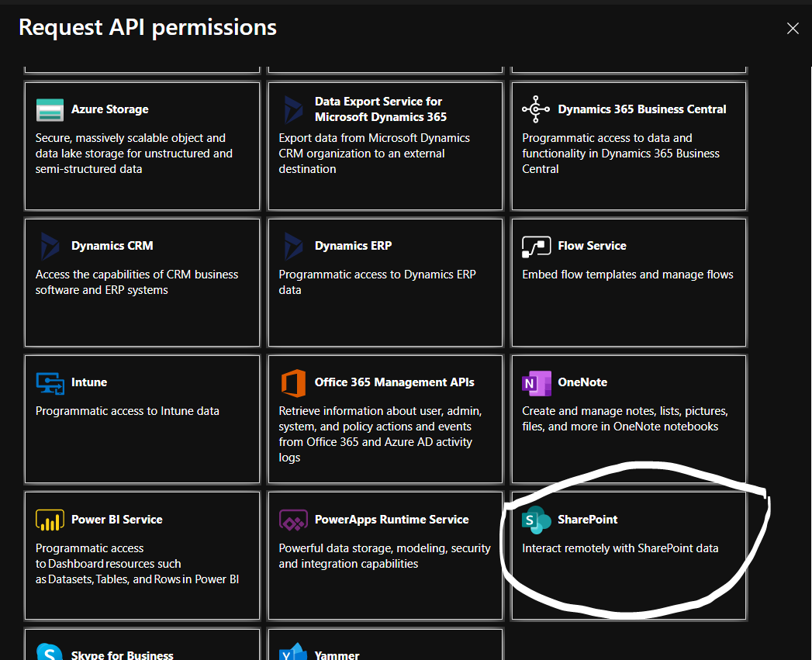This screenshot has width=812, height=660.
Task: Click the Yammer icon
Action: [293, 651]
